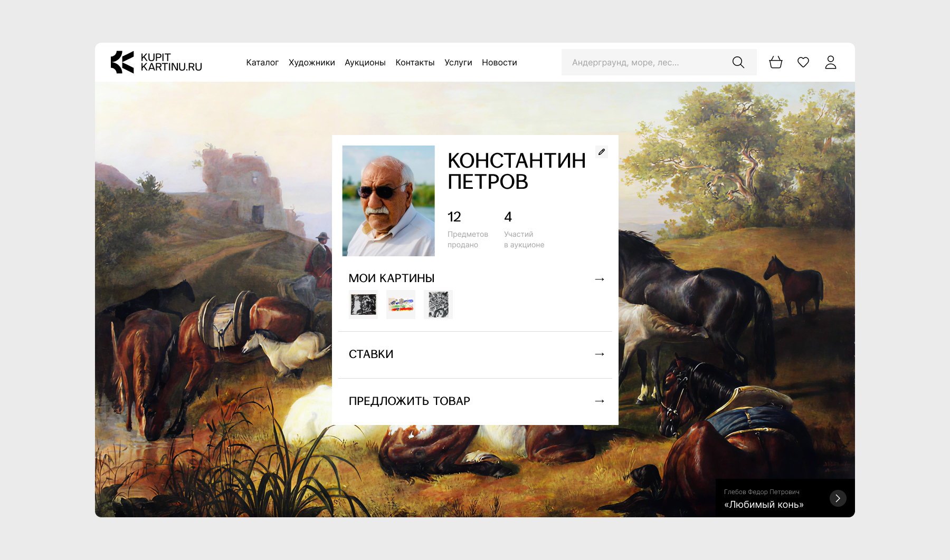The image size is (950, 560).
Task: Open the colorful middle painting thumbnail
Action: tap(401, 304)
